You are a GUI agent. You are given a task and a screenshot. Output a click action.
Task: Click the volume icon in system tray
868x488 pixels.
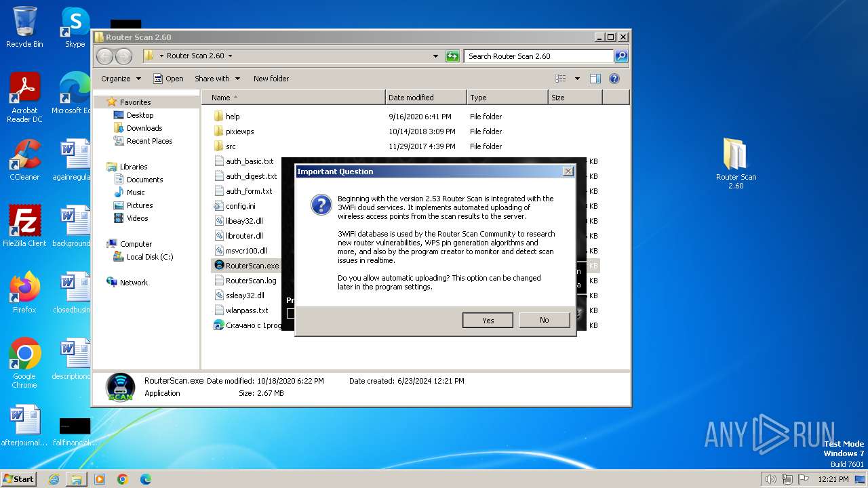[x=770, y=479]
